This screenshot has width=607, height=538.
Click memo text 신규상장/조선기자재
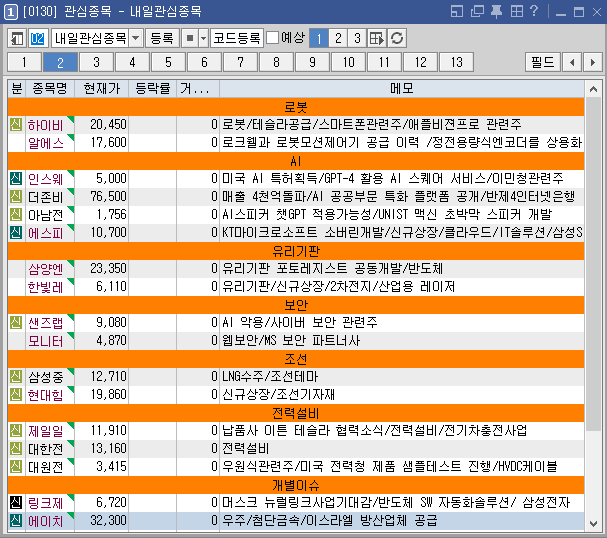(x=278, y=394)
